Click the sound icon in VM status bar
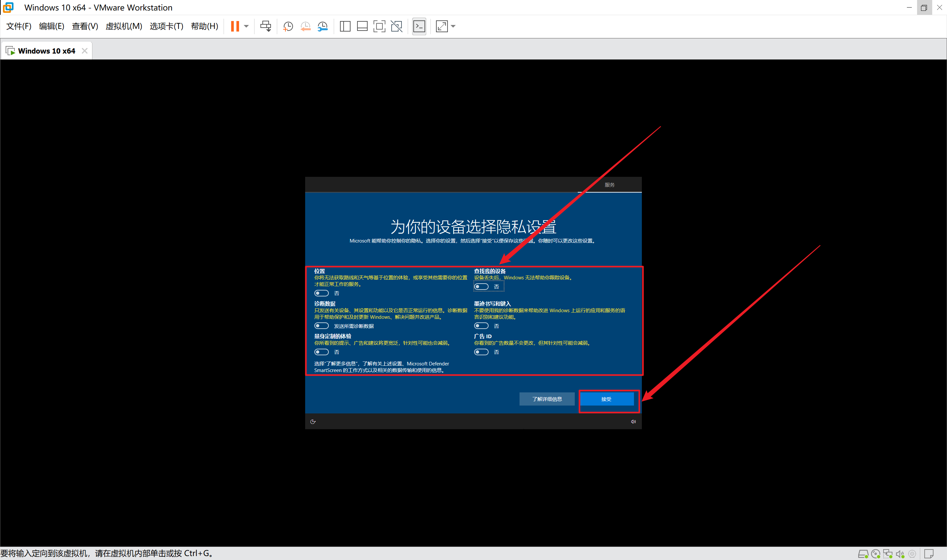The width and height of the screenshot is (947, 560). 900,554
